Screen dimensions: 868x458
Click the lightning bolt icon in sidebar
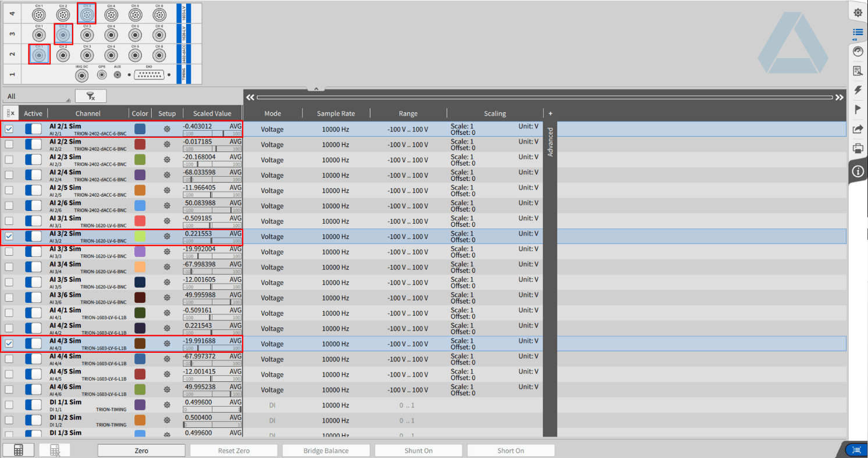[858, 90]
